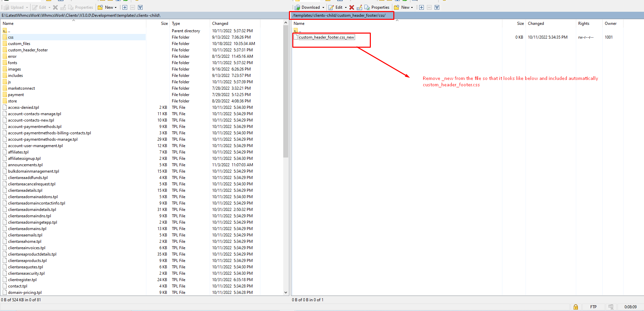Open dropdown arrow next to remote Edit
Viewport: 644px width, 311px height.
[346, 7]
